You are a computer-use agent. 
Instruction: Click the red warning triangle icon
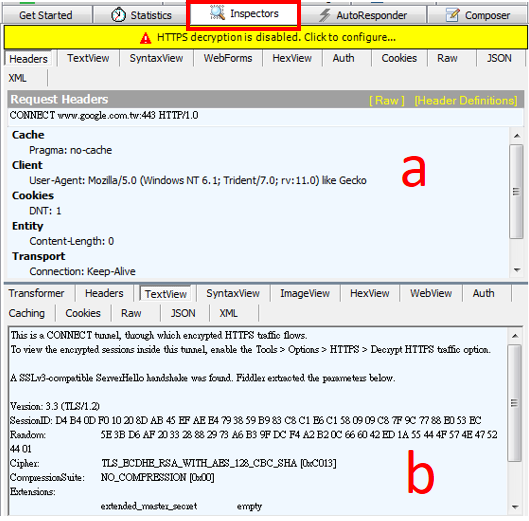tap(145, 38)
